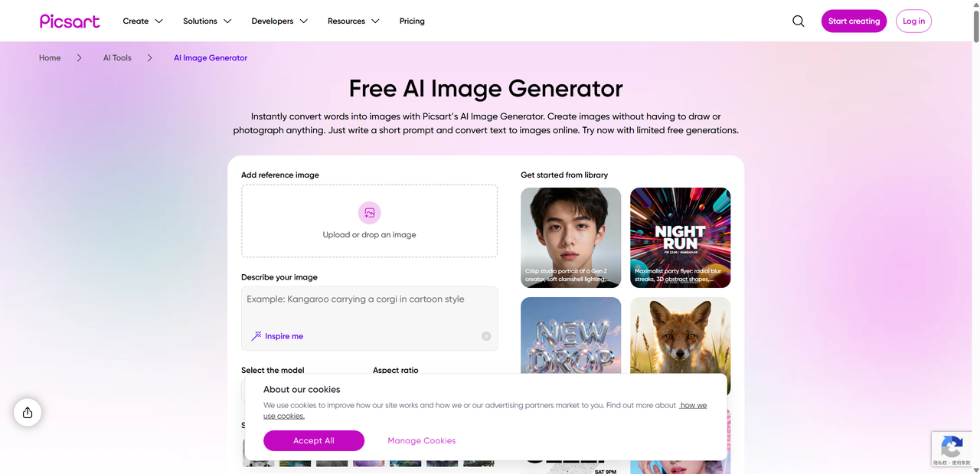Accept All cookies
The height and width of the screenshot is (474, 980).
(314, 440)
